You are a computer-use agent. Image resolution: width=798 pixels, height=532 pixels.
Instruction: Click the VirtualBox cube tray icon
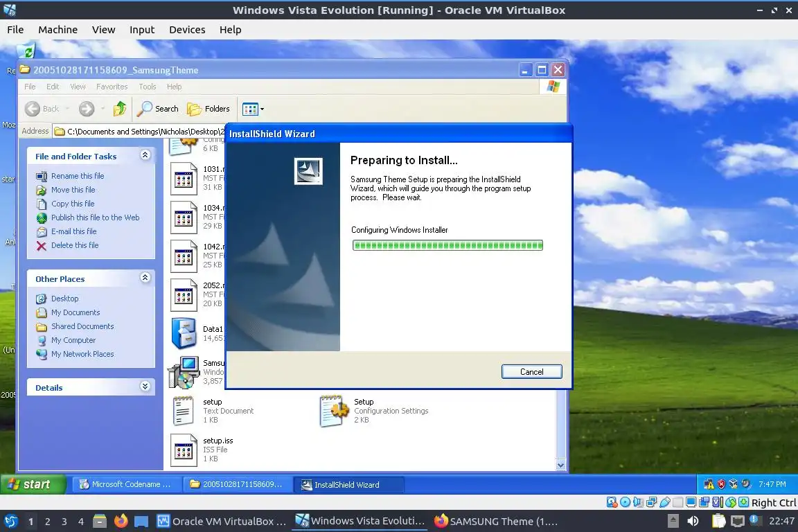point(734,484)
